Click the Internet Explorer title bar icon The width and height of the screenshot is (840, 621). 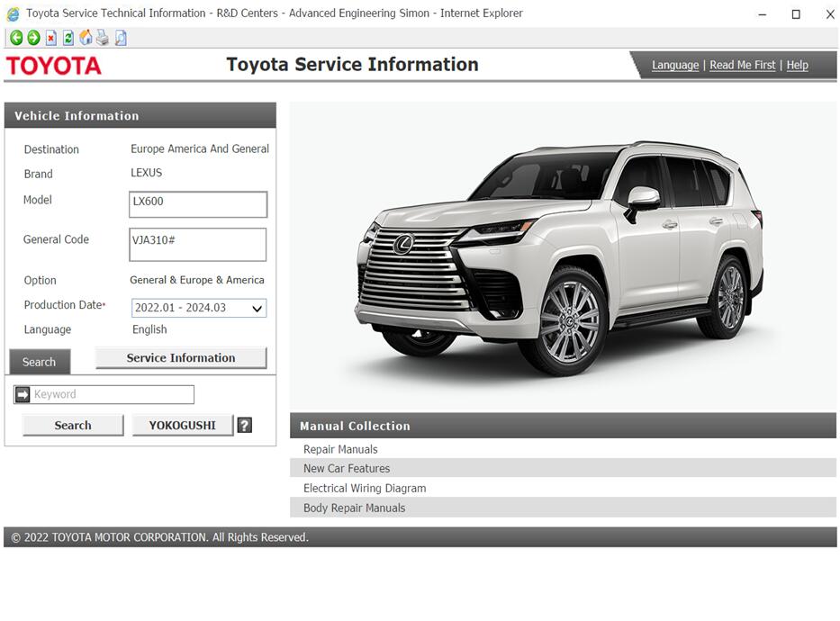click(13, 13)
